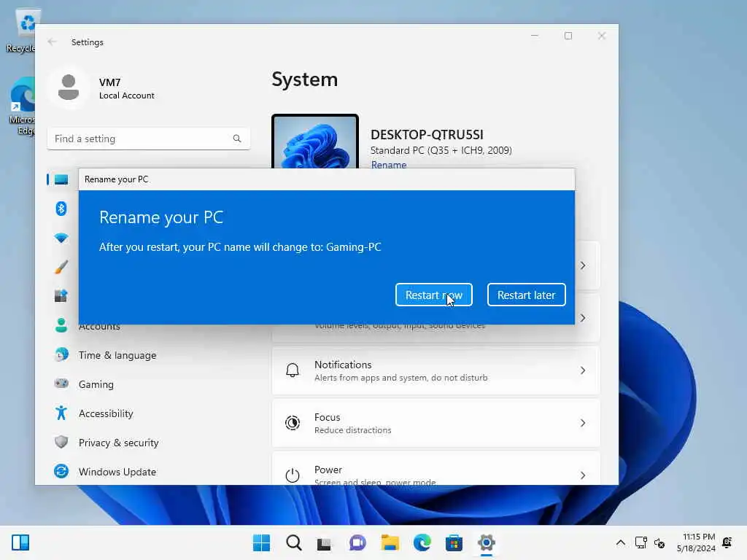
Task: Select the System monitor icon in sidebar
Action: click(x=61, y=179)
